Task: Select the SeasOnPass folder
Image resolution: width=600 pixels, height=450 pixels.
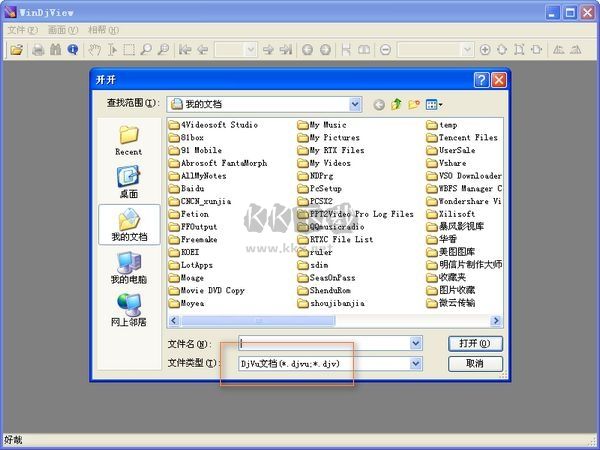Action: [327, 278]
